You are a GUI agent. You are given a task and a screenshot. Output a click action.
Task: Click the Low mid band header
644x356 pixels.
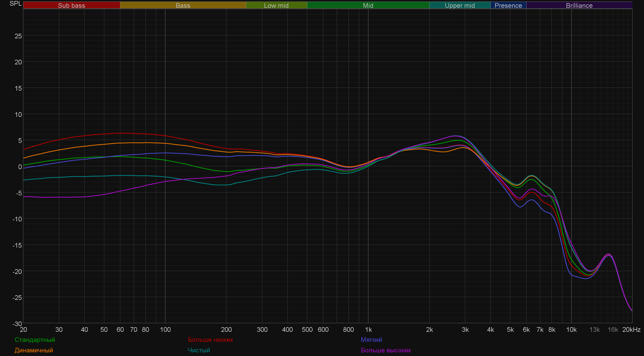pos(276,5)
